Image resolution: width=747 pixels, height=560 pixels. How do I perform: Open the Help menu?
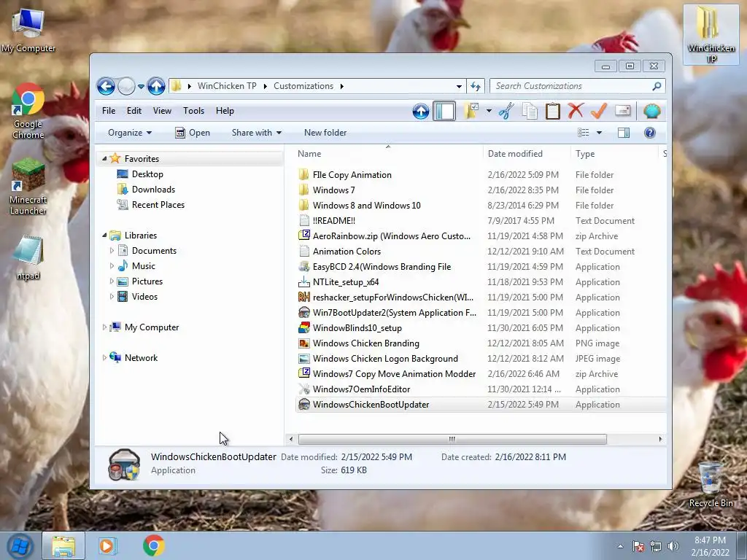tap(225, 111)
